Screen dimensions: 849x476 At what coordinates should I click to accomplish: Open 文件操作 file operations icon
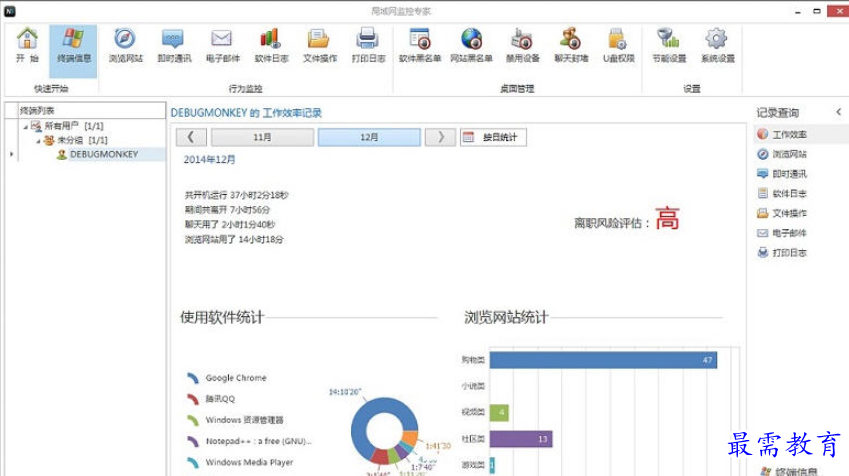(319, 45)
